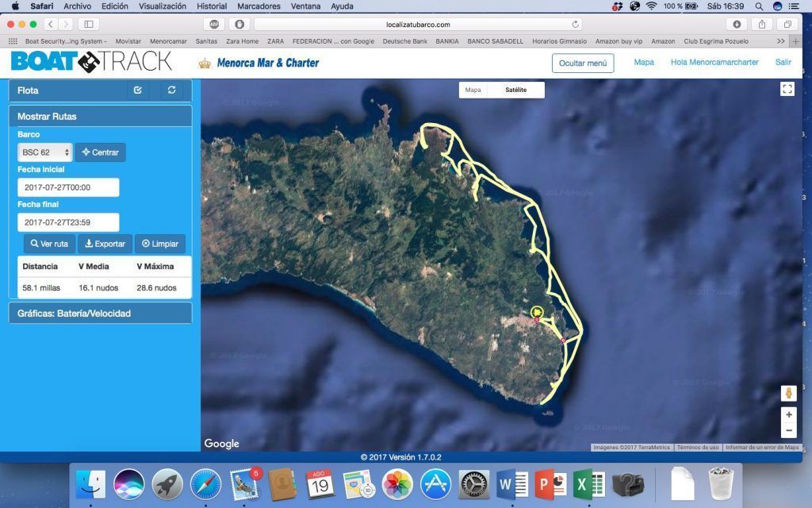812x508 pixels.
Task: Open Microsoft Excel in the Dock
Action: pos(589,485)
